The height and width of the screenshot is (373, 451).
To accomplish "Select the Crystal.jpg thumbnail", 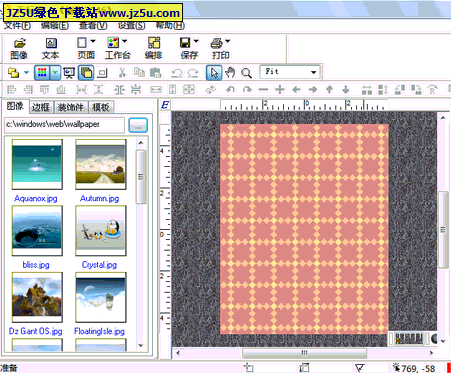I will tap(100, 231).
